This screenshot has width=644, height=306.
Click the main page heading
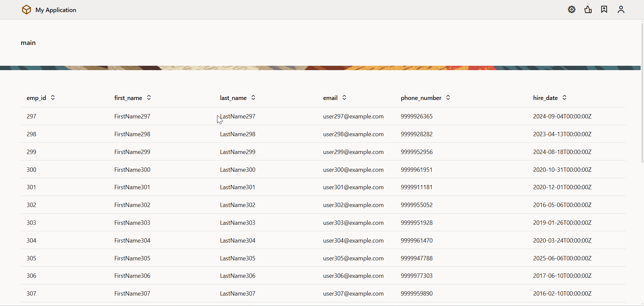(28, 43)
